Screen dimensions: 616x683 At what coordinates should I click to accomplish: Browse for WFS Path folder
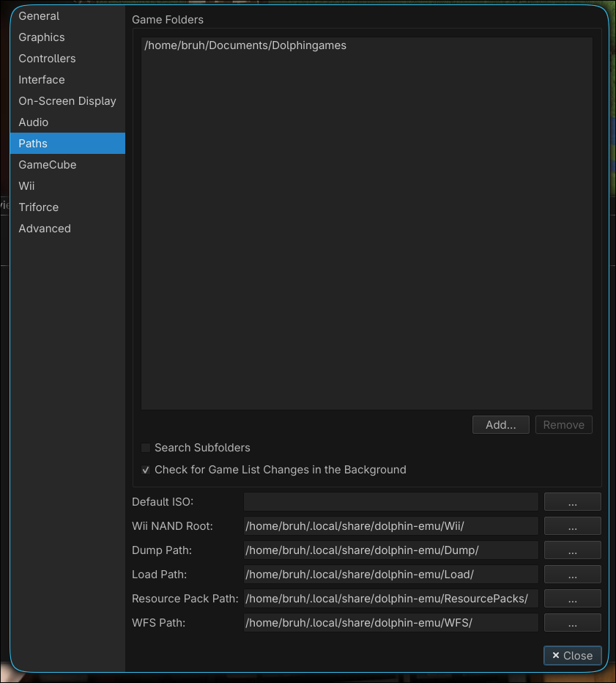pos(573,623)
